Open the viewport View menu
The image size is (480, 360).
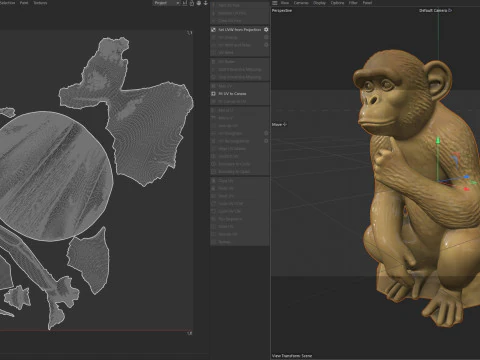pos(285,3)
